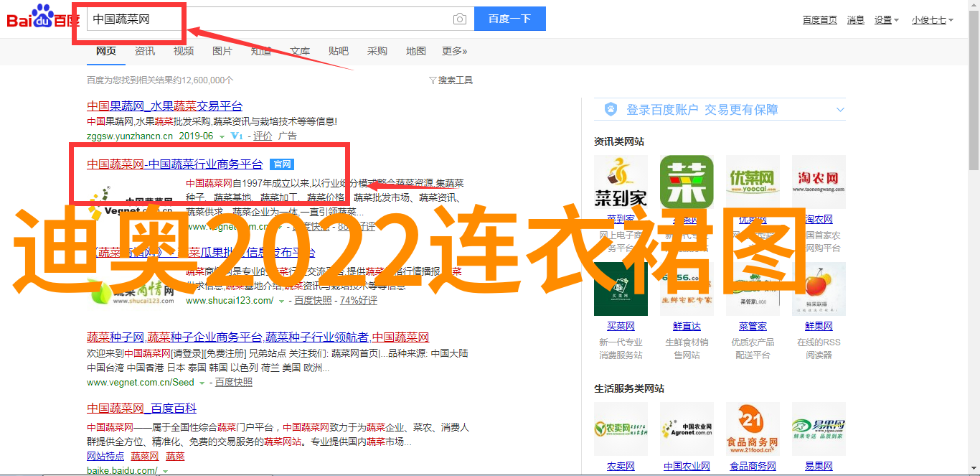The width and height of the screenshot is (980, 476).
Task: Switch to the 地图 tab
Action: [x=416, y=51]
